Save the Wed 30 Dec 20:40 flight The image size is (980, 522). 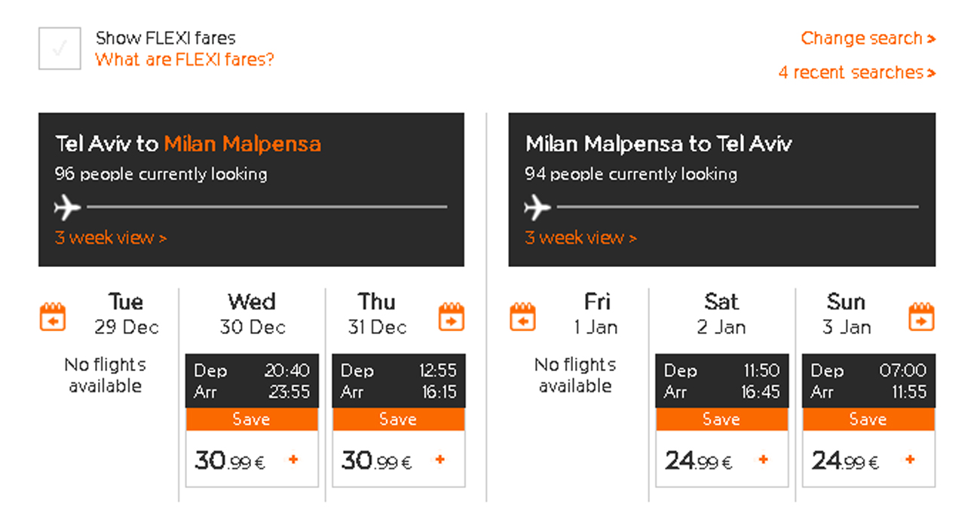(x=252, y=419)
